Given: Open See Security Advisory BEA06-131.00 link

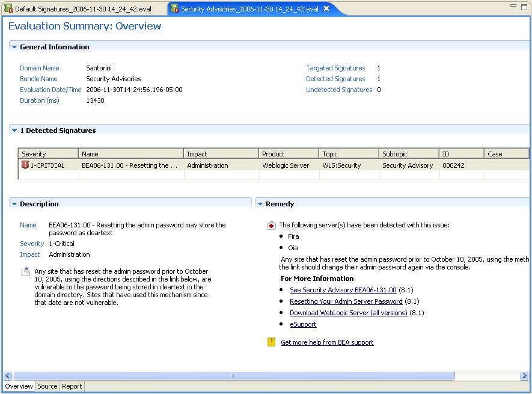Looking at the screenshot, I should pos(343,290).
